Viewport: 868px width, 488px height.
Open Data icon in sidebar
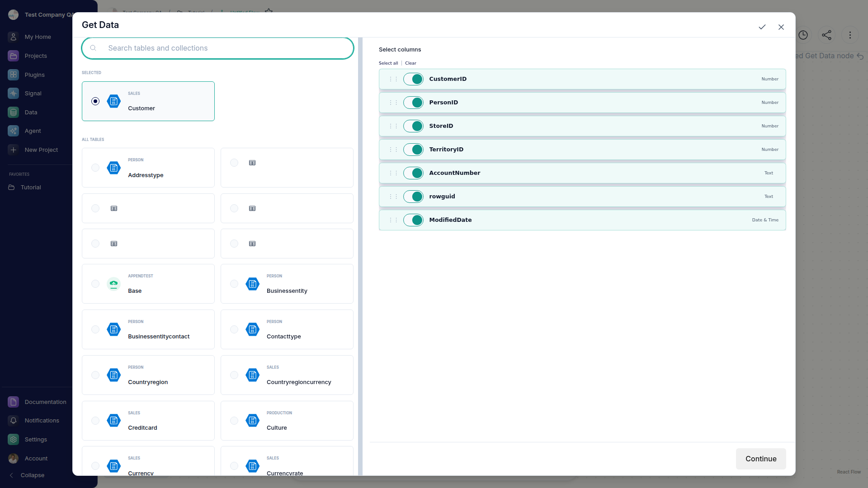point(14,113)
